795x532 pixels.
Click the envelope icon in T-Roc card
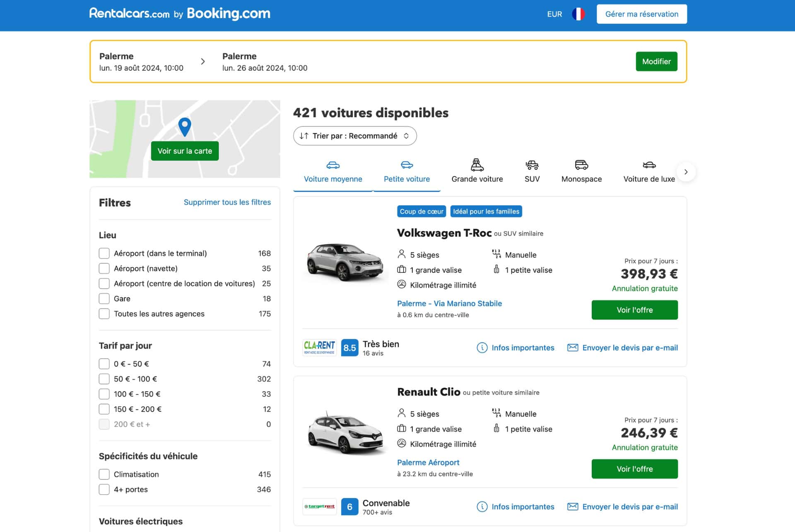pyautogui.click(x=573, y=348)
